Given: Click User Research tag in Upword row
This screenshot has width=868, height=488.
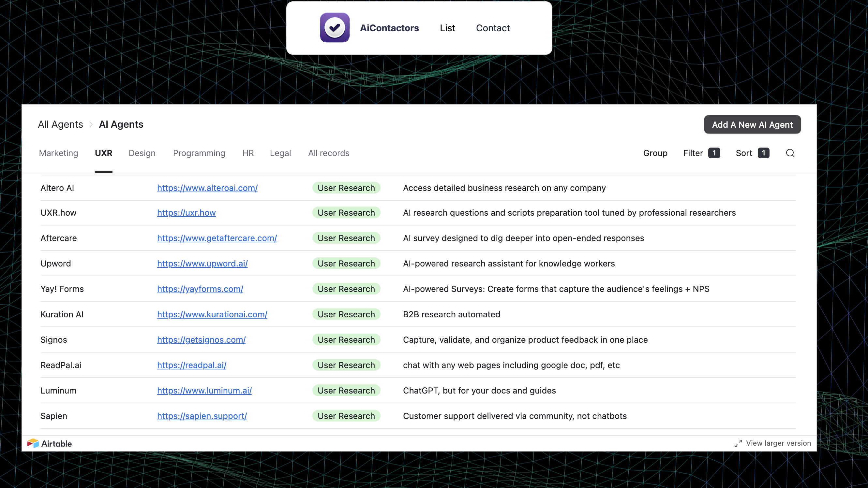Looking at the screenshot, I should [x=346, y=264].
